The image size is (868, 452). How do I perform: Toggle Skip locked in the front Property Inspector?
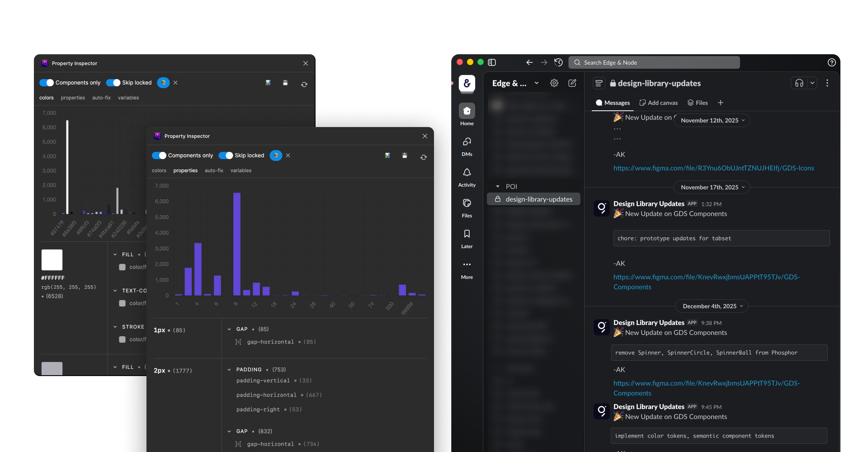pos(226,155)
